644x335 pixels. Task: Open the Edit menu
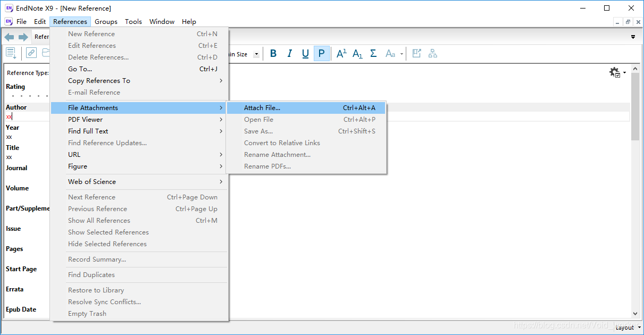pyautogui.click(x=40, y=22)
